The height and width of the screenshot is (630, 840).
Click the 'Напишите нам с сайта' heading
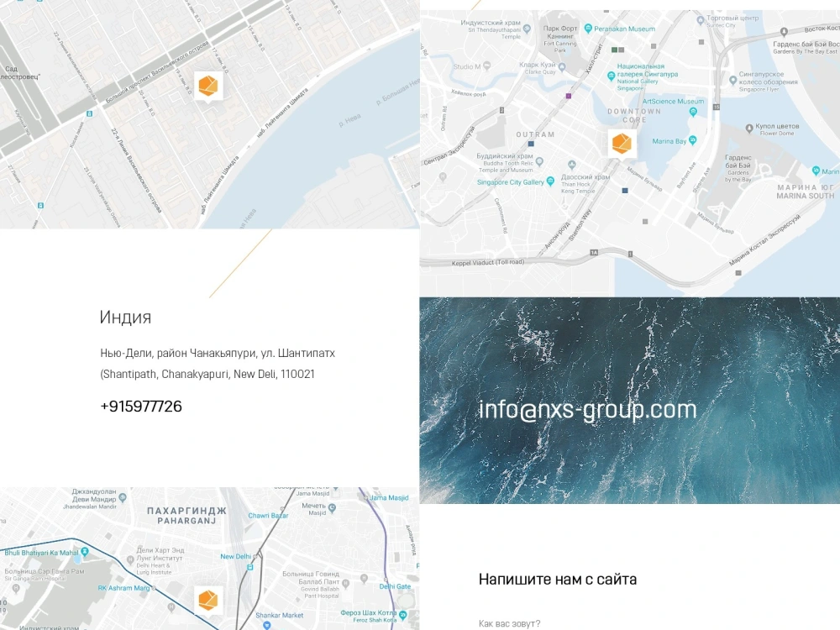558,579
